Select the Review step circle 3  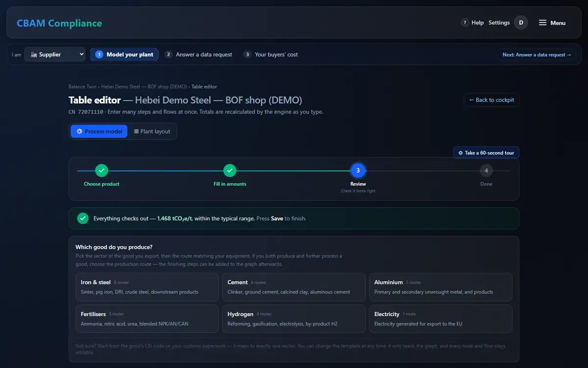tap(358, 171)
